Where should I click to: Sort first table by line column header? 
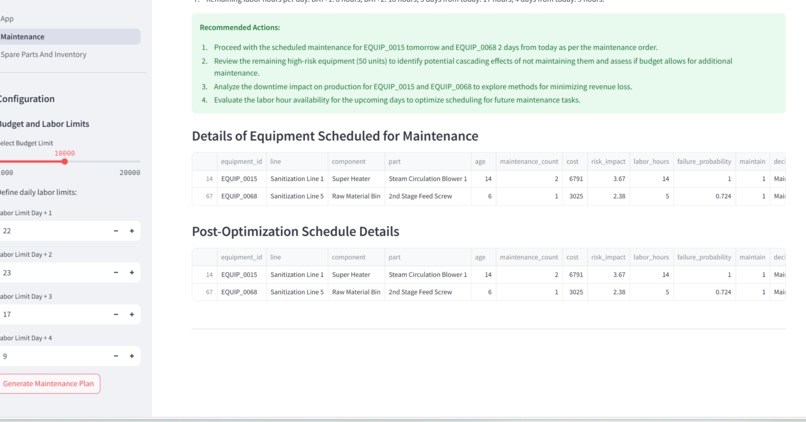(297, 161)
